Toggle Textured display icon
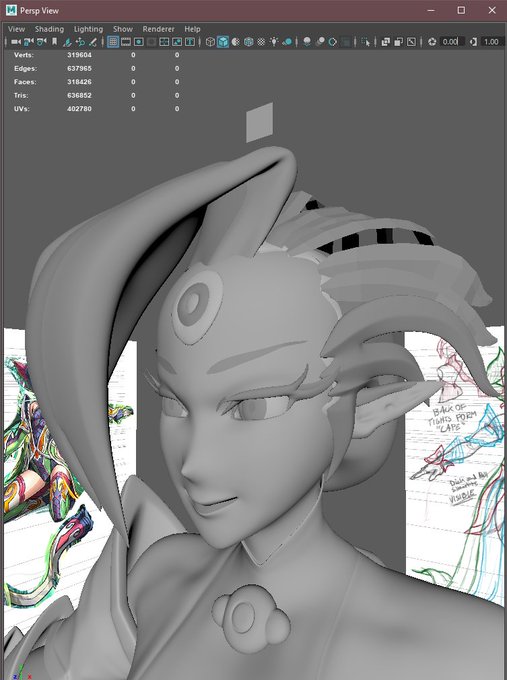 pos(261,42)
